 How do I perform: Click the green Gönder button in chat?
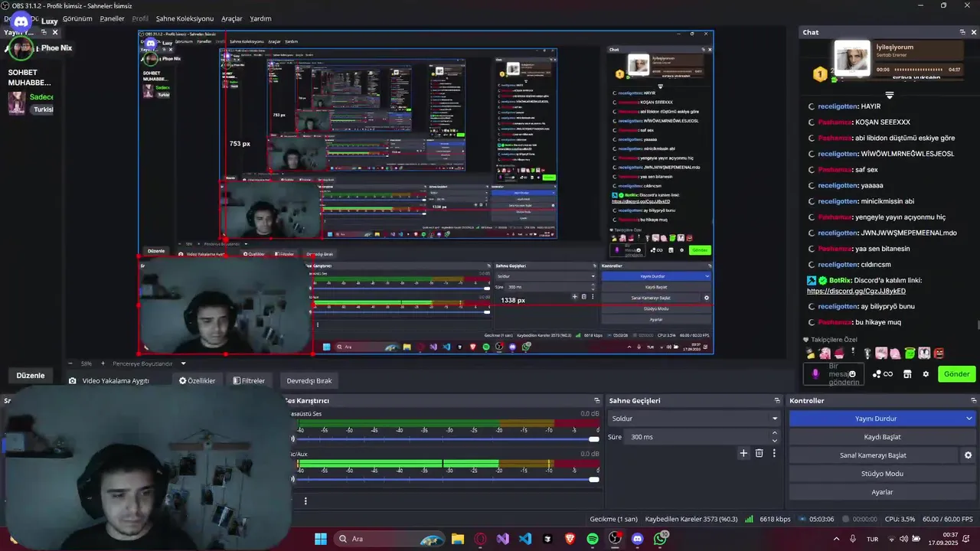pyautogui.click(x=956, y=374)
